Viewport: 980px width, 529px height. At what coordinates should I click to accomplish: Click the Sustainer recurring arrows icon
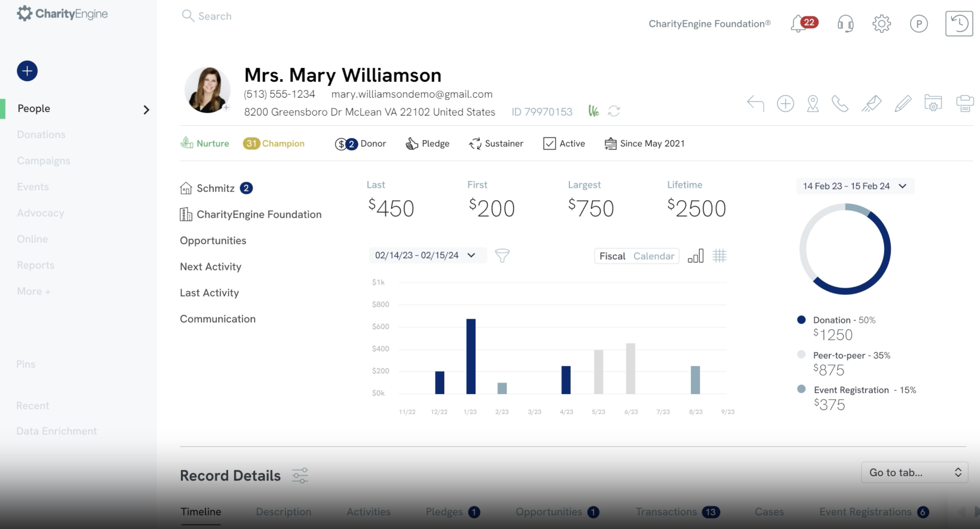475,144
